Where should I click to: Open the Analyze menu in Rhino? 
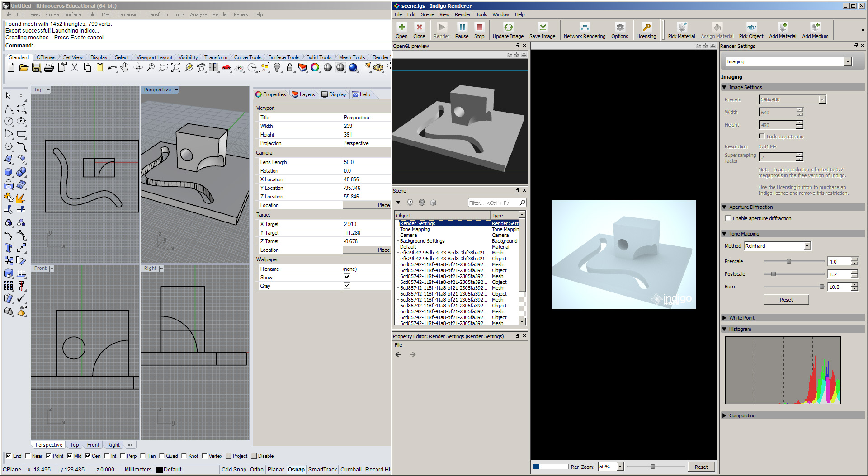(x=198, y=14)
